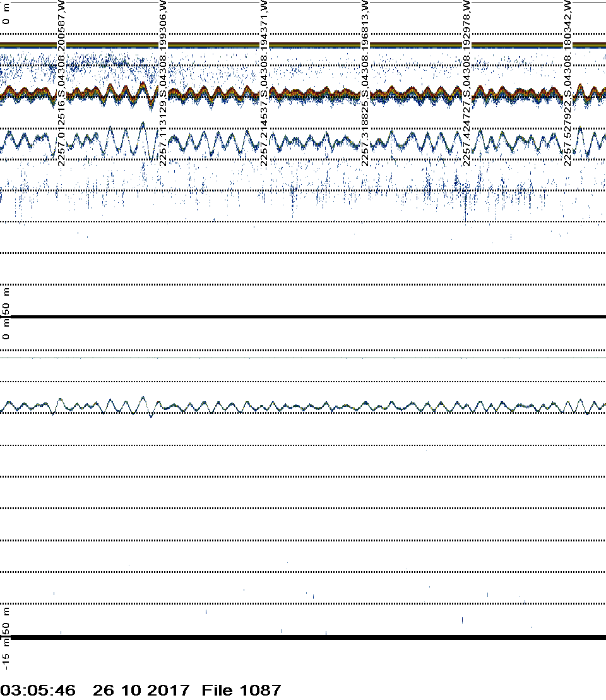Select position marker 2257.012516,S,04308.200587,W
606x700 pixels.
(x=61, y=83)
